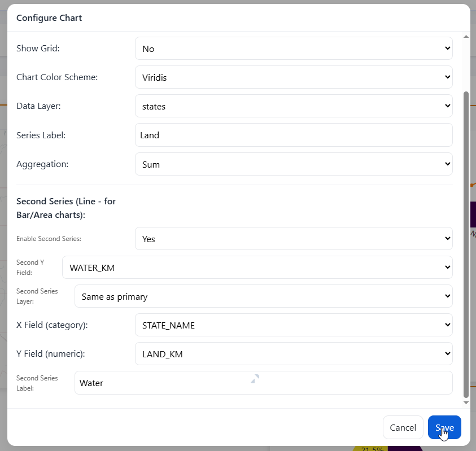The width and height of the screenshot is (476, 451).
Task: Click the dialog's vertical scrollbar thumb
Action: 466,243
